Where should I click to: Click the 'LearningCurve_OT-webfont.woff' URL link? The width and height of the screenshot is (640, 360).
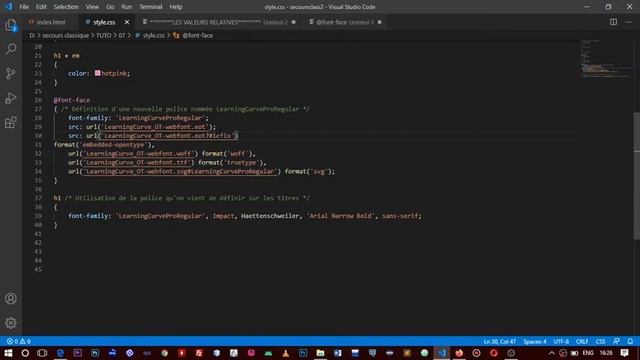(x=138, y=153)
